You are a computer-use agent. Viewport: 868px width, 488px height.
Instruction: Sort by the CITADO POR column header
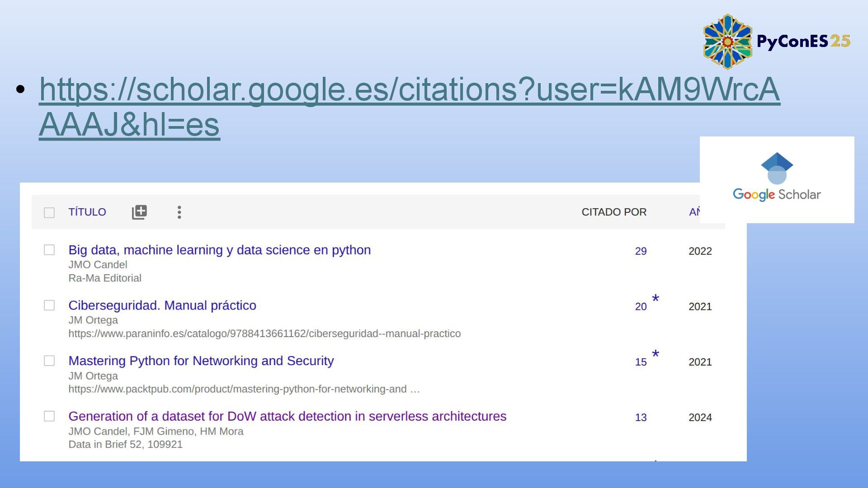coord(614,212)
